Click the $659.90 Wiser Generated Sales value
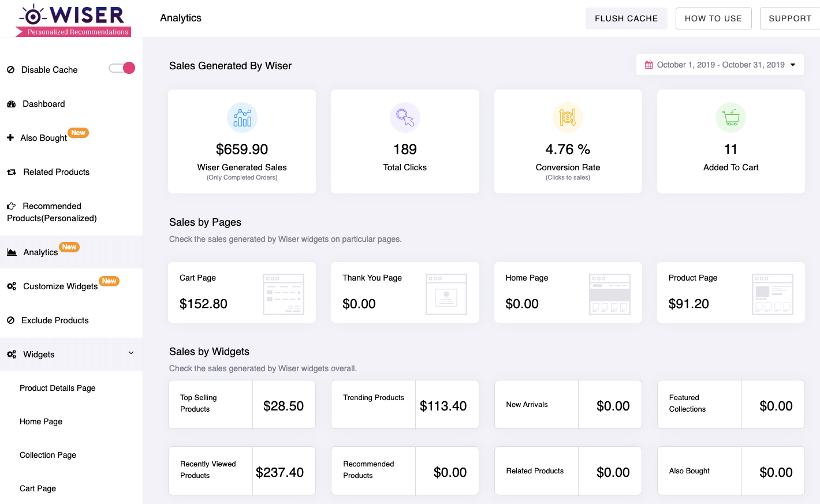820x504 pixels. tap(242, 150)
